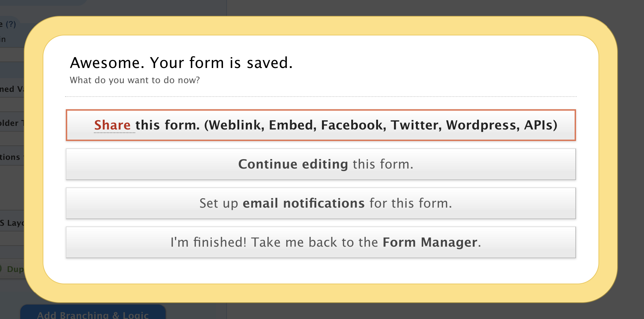The height and width of the screenshot is (319, 644).
Task: Click the Options label in sidebar
Action: tap(11, 157)
